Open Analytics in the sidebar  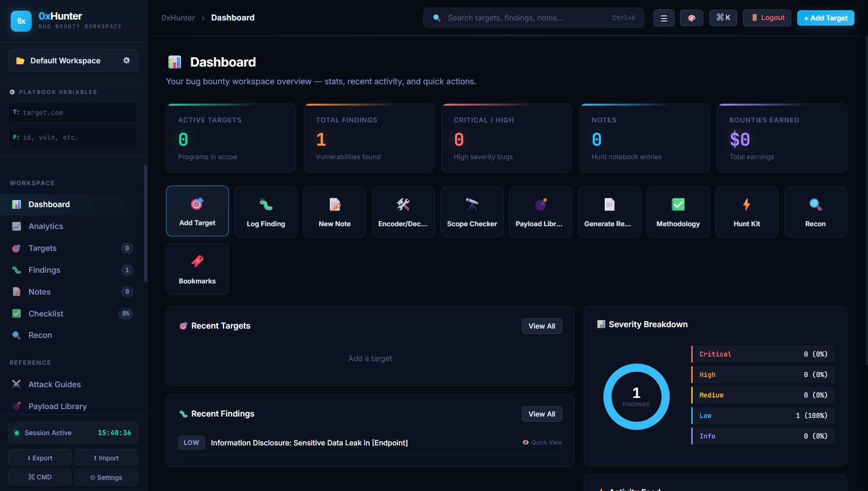coord(73,226)
